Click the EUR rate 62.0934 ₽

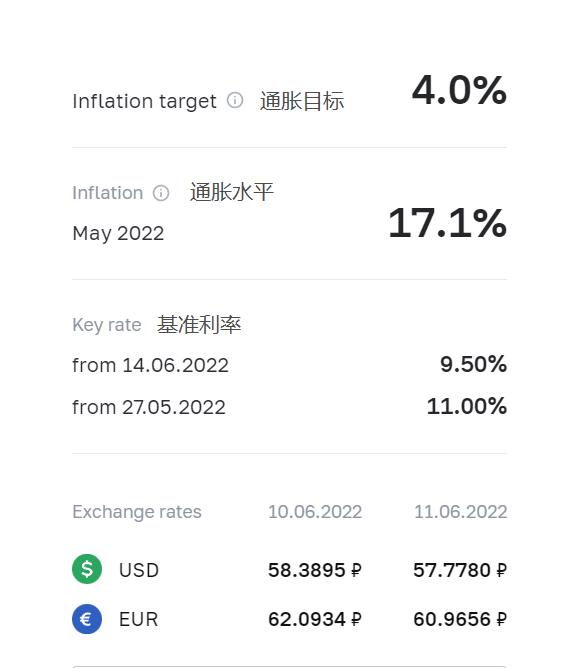pos(315,619)
